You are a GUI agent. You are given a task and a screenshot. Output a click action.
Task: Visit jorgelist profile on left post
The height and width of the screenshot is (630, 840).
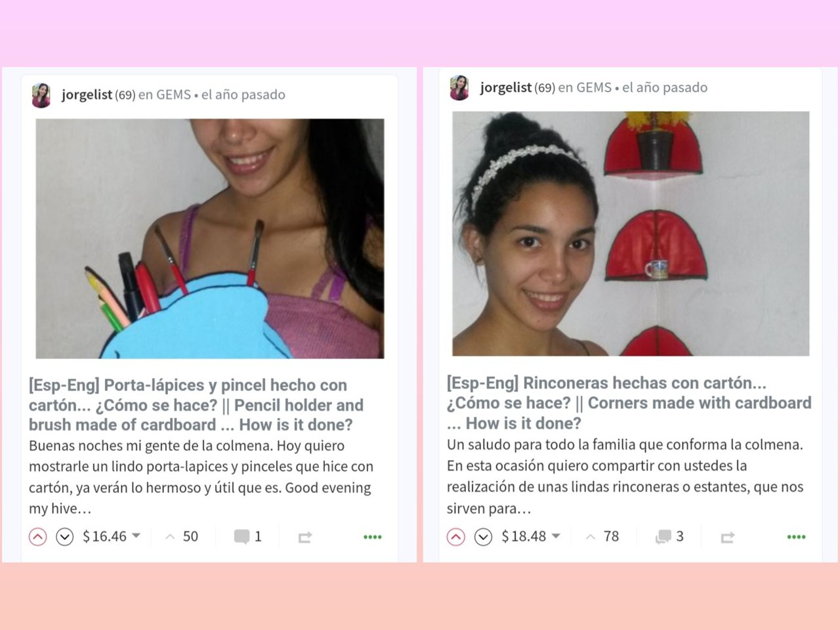pyautogui.click(x=87, y=94)
